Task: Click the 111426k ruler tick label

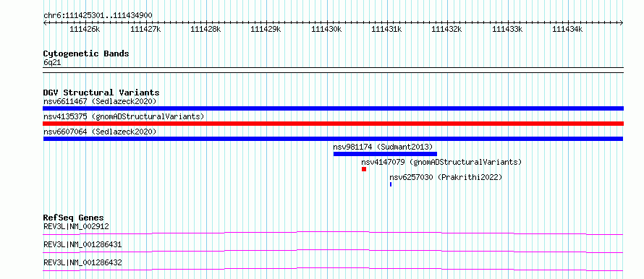Action: click(85, 29)
